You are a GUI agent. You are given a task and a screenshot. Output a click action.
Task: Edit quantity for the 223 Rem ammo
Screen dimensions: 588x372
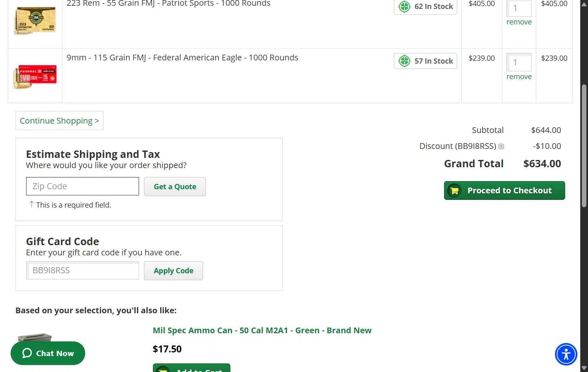[519, 8]
